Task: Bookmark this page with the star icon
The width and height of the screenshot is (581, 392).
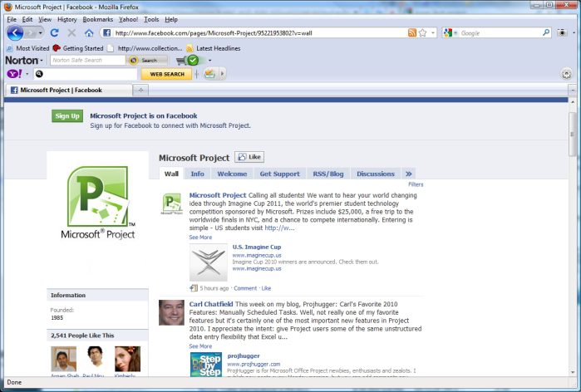Action: [x=422, y=33]
